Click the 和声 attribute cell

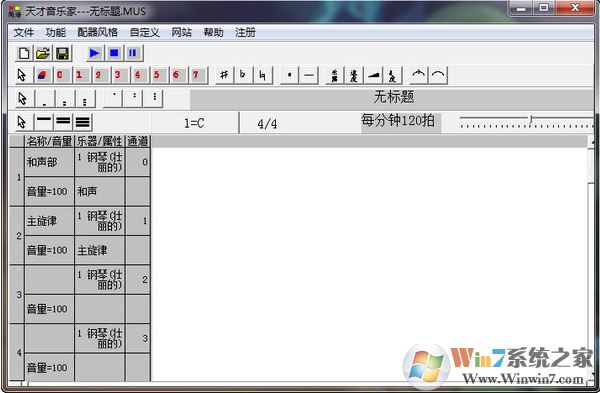[99, 191]
